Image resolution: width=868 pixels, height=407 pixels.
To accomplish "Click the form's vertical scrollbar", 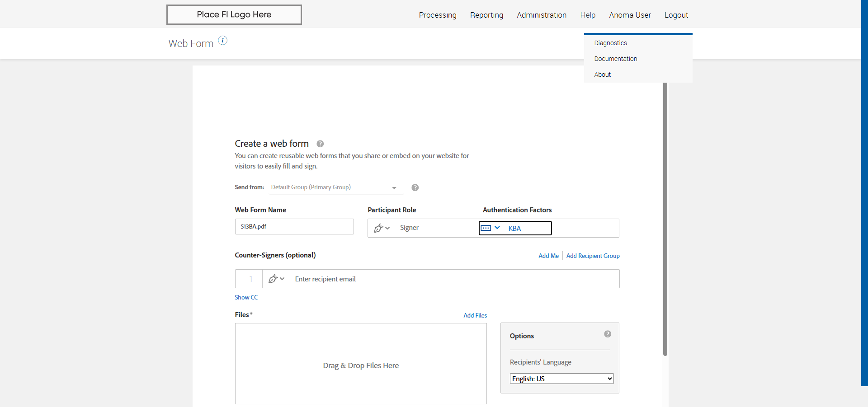I will tap(665, 217).
